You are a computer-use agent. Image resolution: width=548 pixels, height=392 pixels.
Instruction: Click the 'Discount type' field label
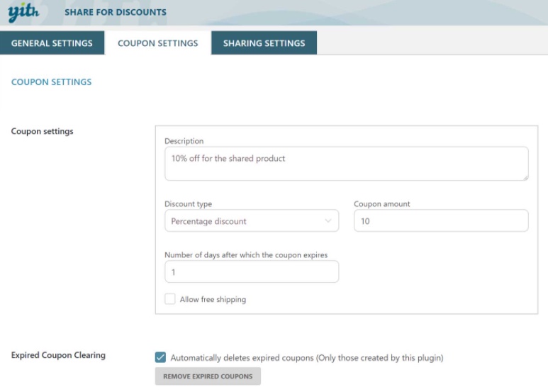[188, 204]
